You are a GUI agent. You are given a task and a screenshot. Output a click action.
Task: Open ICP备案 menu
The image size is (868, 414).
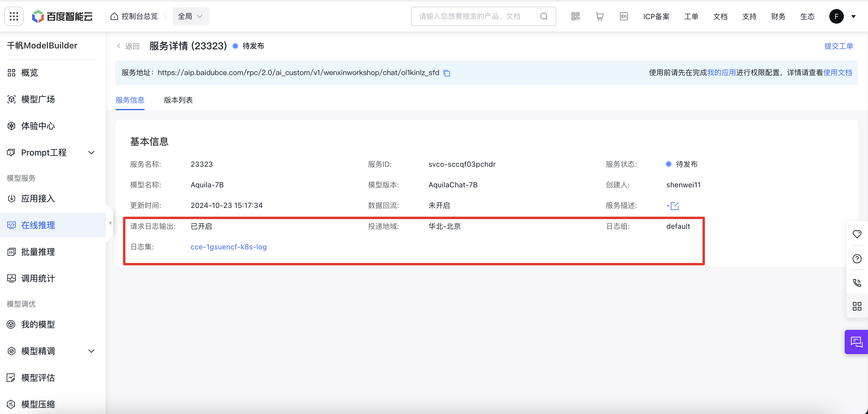pos(656,16)
